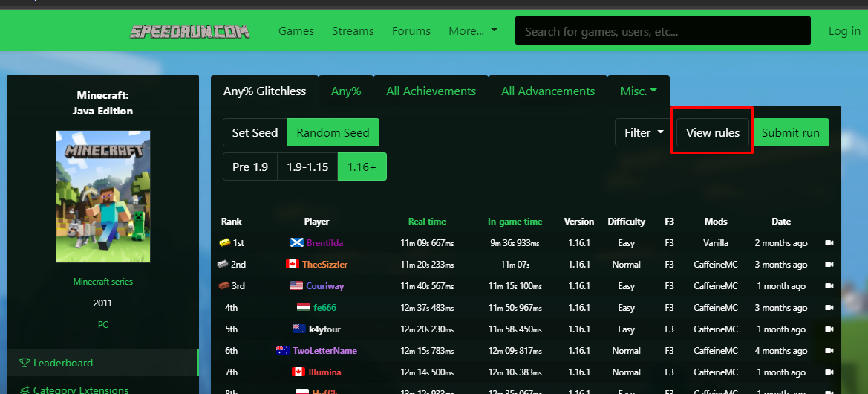Open Illumina's player profile
This screenshot has height=394, width=868.
pyautogui.click(x=324, y=372)
